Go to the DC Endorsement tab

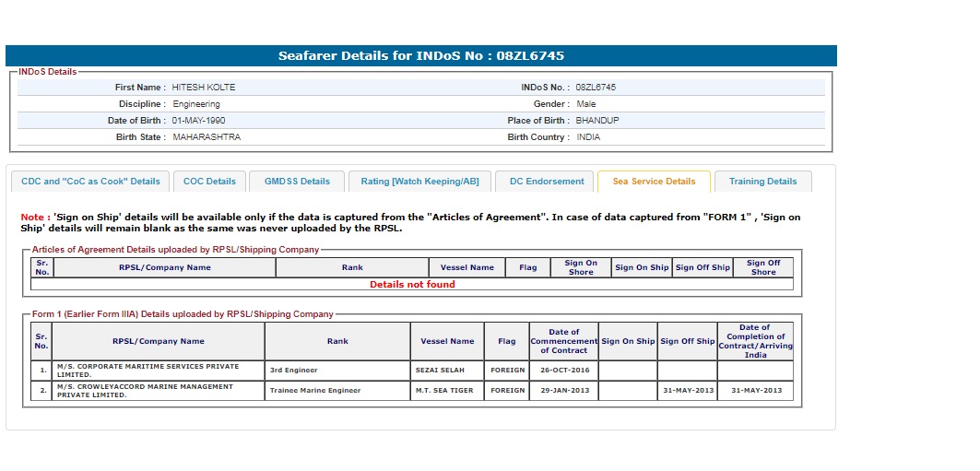click(547, 182)
